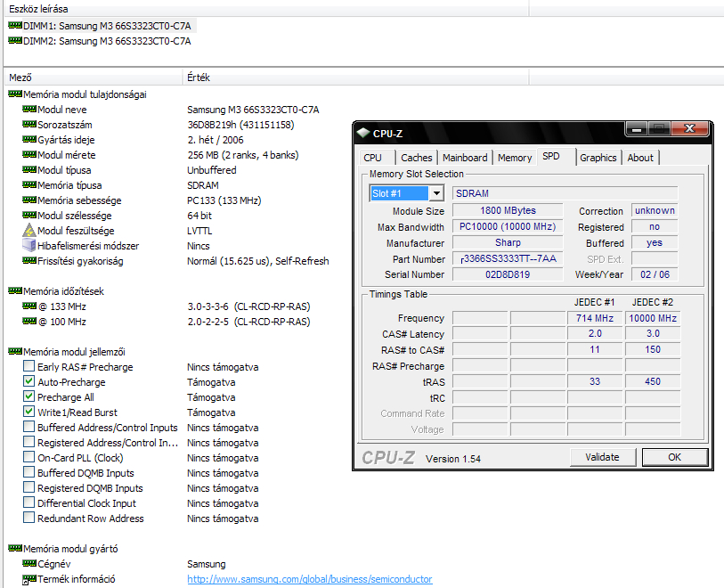Toggle Write1/Read Burst checkbox

[29, 412]
